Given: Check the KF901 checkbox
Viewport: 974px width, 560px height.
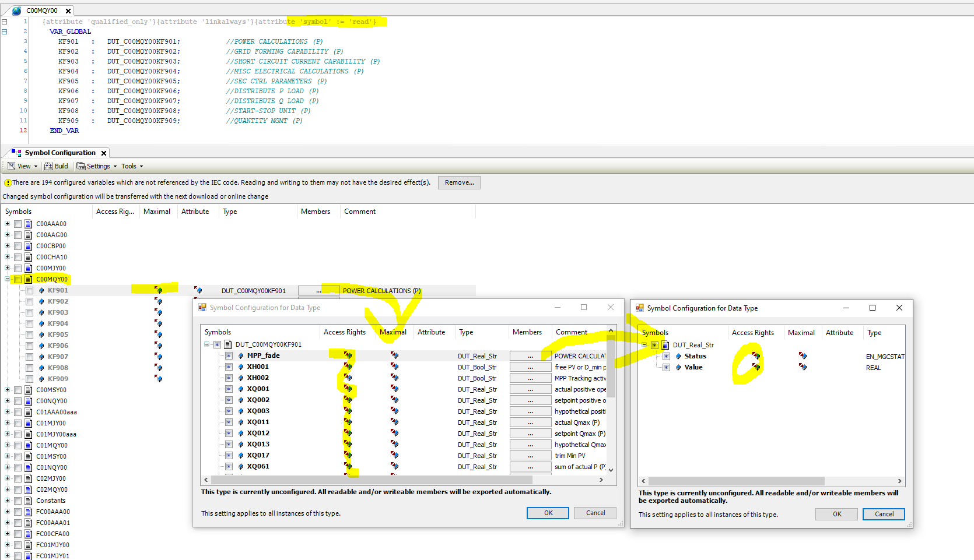Looking at the screenshot, I should [x=29, y=290].
